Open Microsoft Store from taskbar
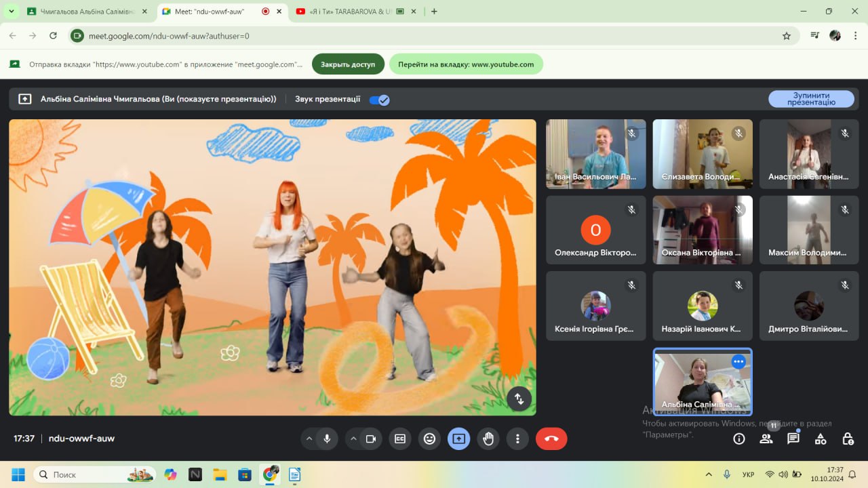This screenshot has height=488, width=868. coord(245,474)
